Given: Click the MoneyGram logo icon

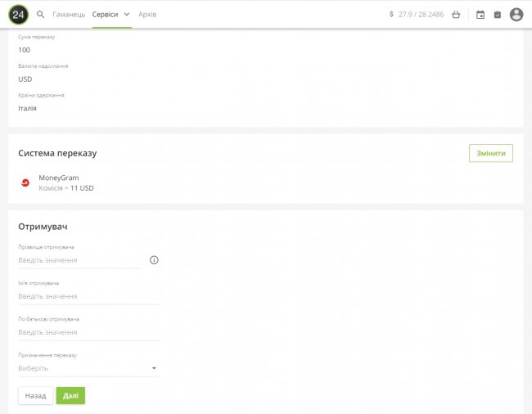Looking at the screenshot, I should (25, 182).
